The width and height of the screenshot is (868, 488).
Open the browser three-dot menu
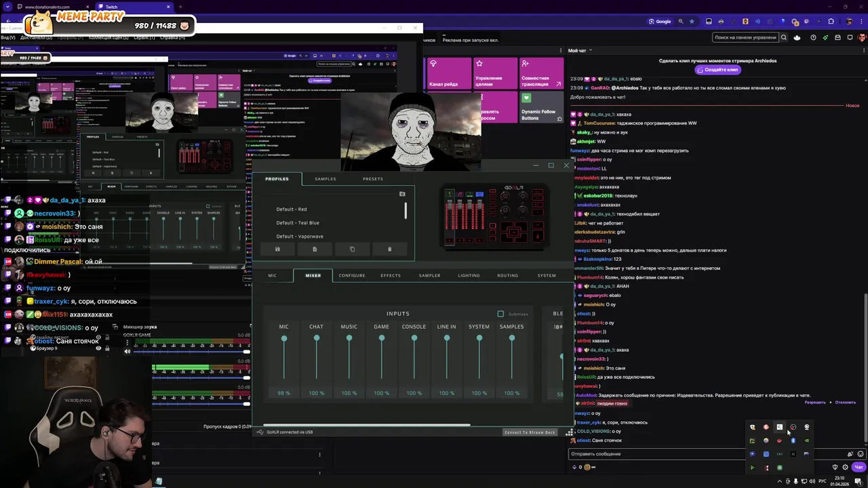(861, 21)
